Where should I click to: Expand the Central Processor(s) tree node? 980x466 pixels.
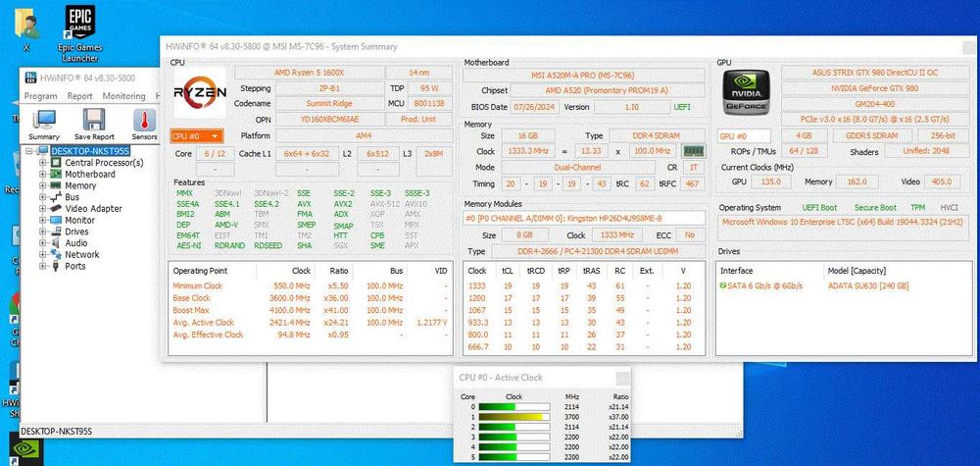(43, 163)
